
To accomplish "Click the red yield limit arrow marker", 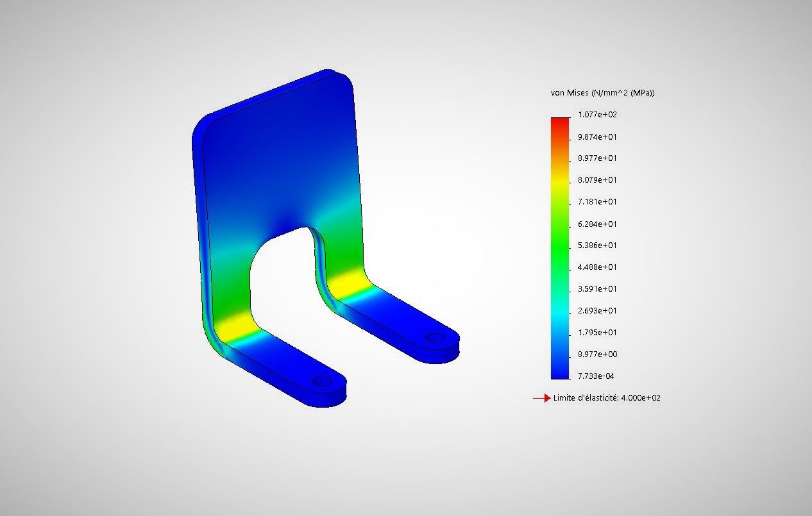I will (541, 398).
